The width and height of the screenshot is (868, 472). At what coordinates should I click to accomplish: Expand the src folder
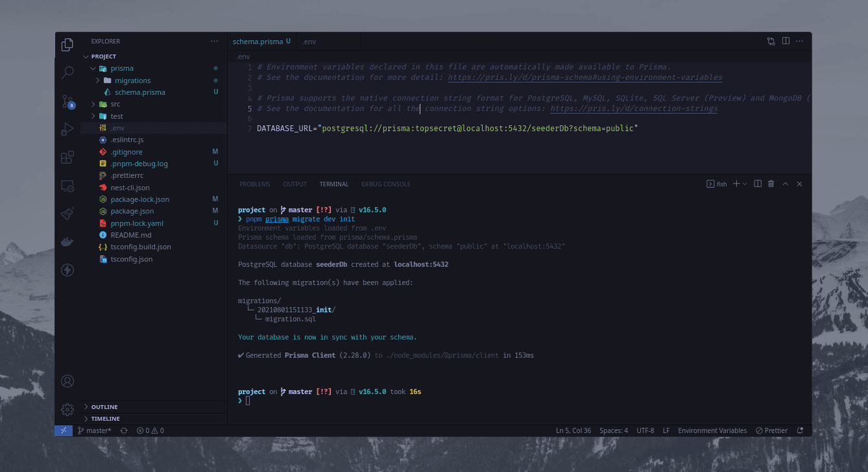115,104
